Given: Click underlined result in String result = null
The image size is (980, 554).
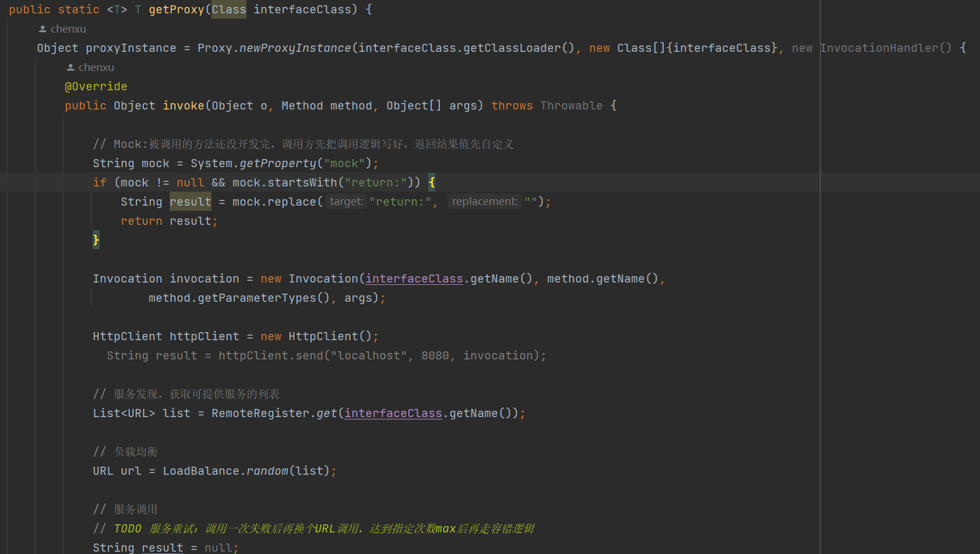Looking at the screenshot, I should tap(163, 548).
